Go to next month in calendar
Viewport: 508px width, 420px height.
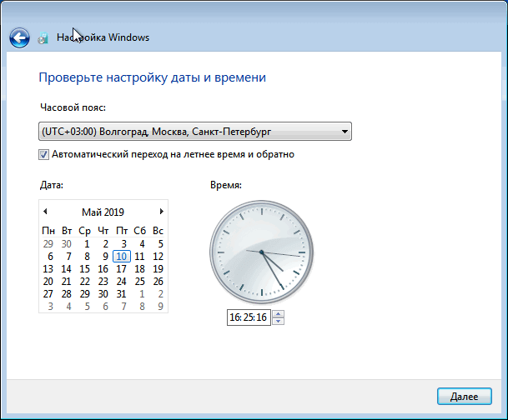pyautogui.click(x=161, y=212)
